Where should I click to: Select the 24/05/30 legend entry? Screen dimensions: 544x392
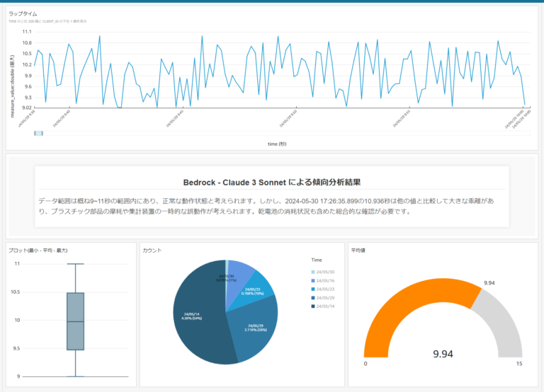pyautogui.click(x=323, y=272)
